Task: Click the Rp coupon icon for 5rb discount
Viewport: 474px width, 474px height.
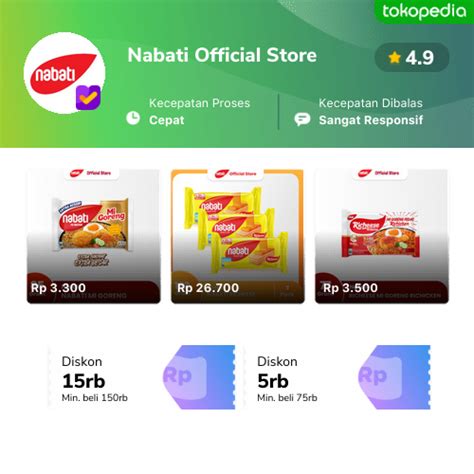Action: [394, 377]
